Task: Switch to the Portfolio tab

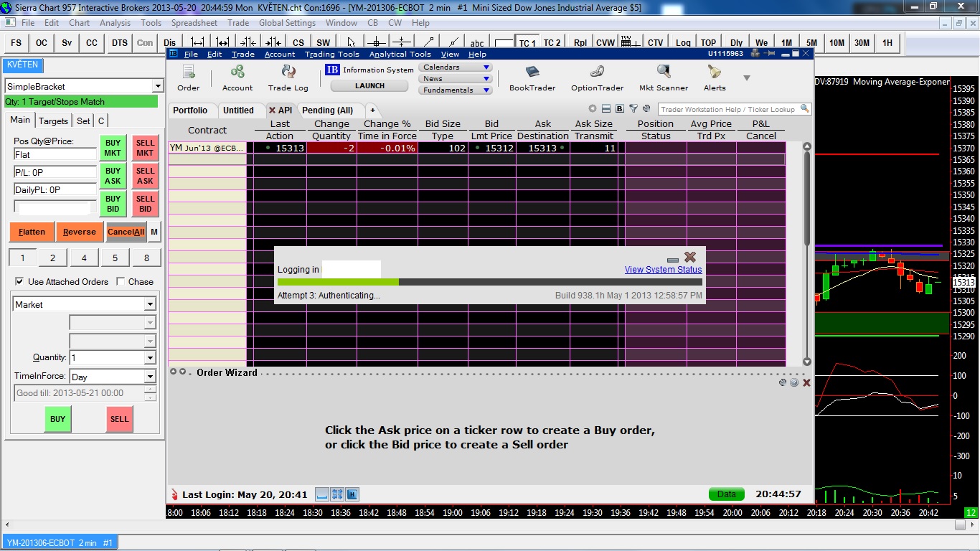Action: tap(190, 110)
